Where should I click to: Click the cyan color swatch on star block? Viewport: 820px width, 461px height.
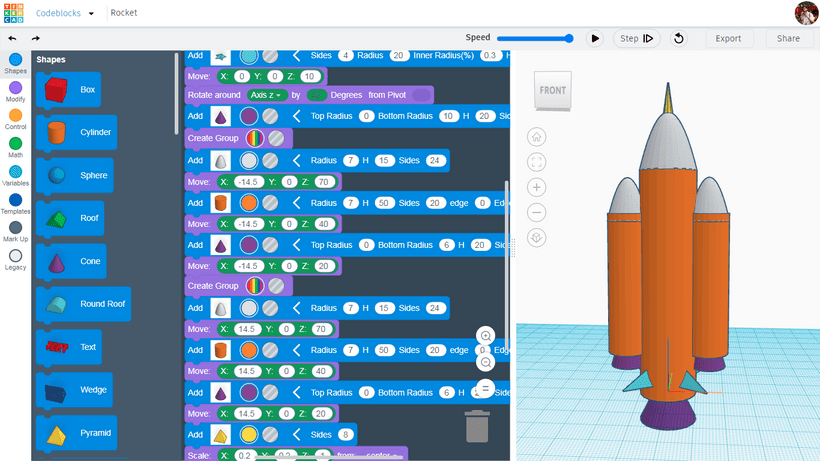(x=249, y=56)
